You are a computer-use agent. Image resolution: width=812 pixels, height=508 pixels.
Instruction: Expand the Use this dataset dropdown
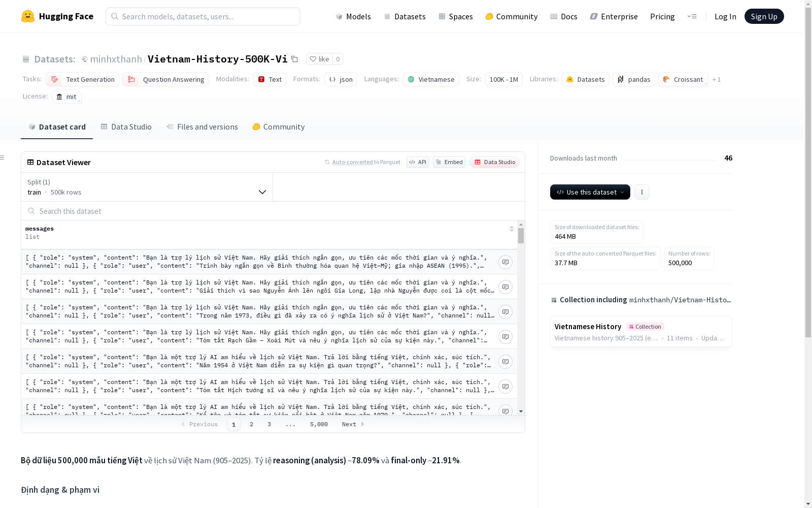tap(590, 192)
